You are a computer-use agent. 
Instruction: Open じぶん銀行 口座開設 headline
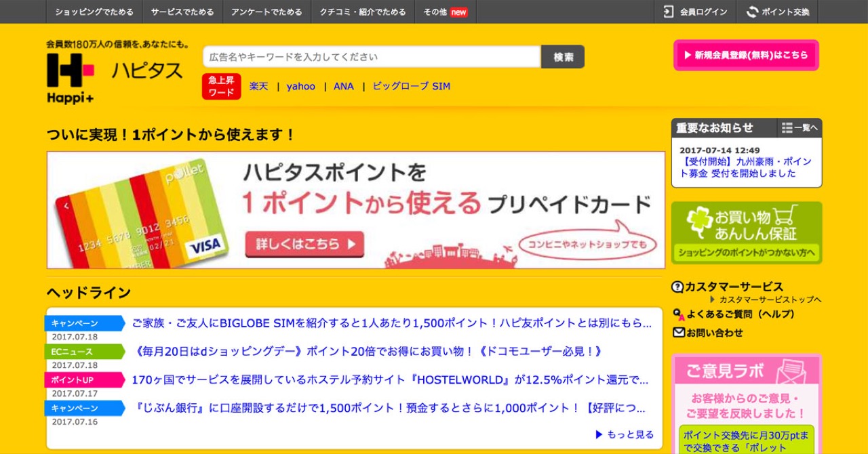pyautogui.click(x=389, y=409)
